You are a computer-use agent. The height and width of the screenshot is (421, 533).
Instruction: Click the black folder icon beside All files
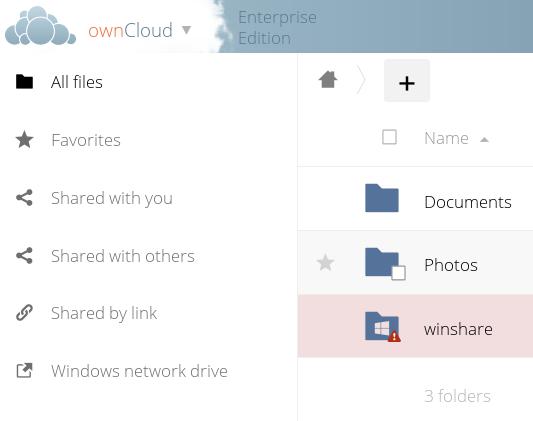(x=24, y=82)
